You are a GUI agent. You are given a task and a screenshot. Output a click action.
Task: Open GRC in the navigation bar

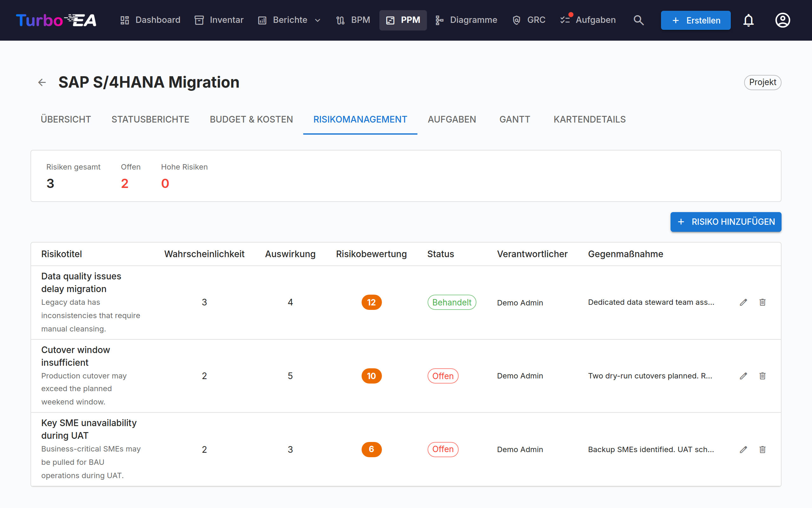(x=529, y=20)
